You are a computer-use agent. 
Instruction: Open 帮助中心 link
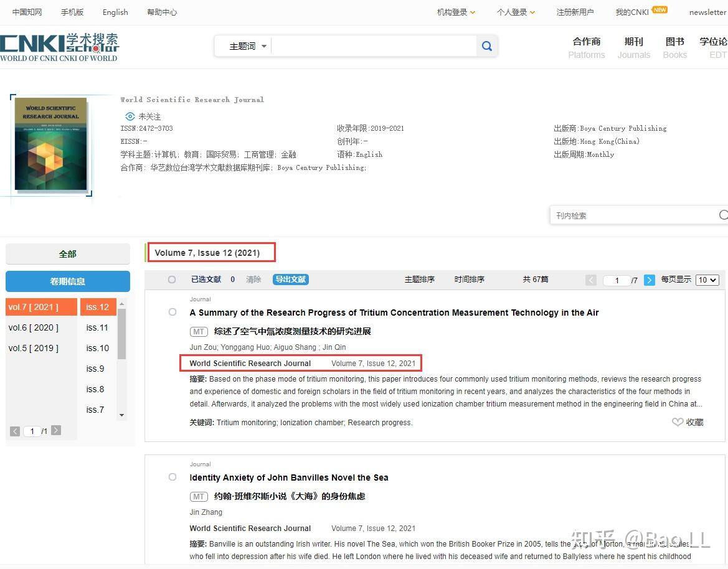tap(162, 12)
